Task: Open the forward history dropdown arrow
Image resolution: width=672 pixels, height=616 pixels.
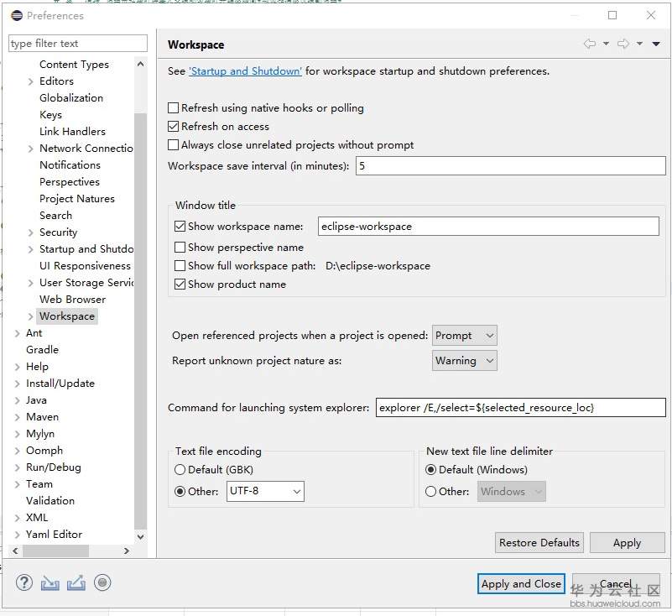Action: 639,44
